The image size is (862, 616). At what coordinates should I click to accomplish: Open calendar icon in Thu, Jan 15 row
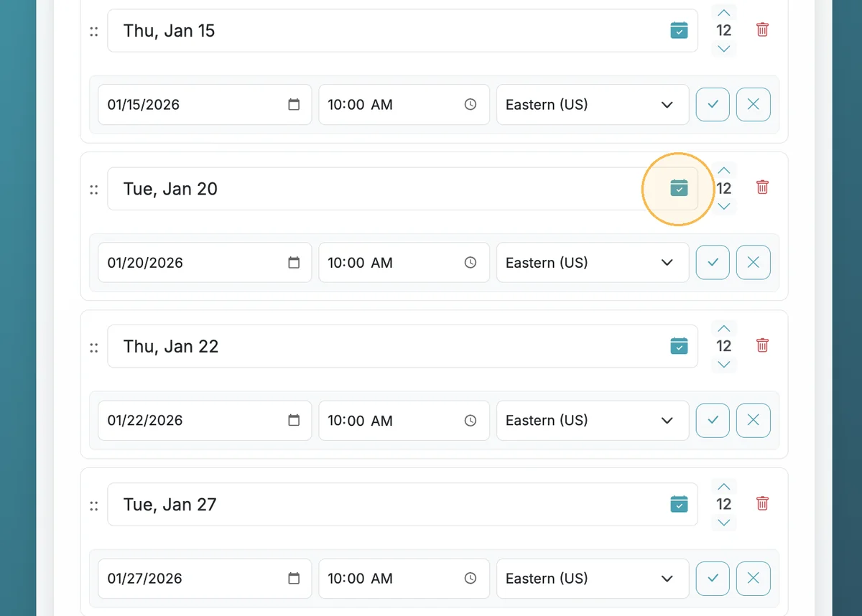point(679,30)
